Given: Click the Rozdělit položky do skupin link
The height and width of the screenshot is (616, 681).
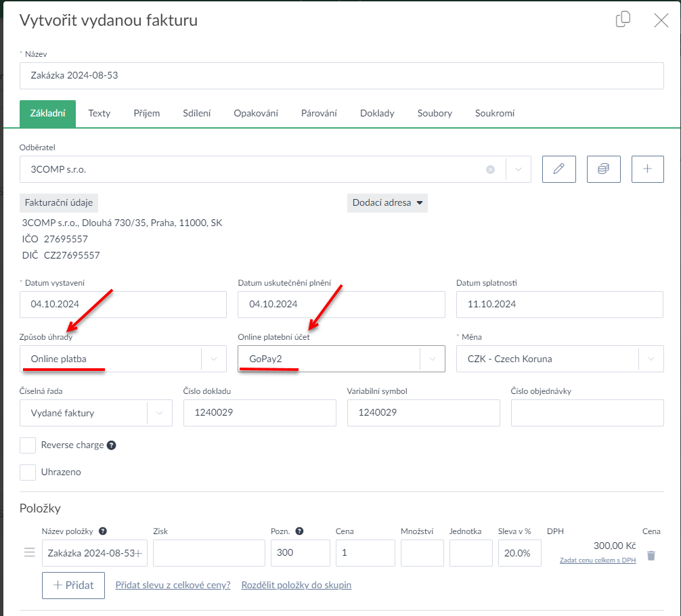Looking at the screenshot, I should pos(296,585).
